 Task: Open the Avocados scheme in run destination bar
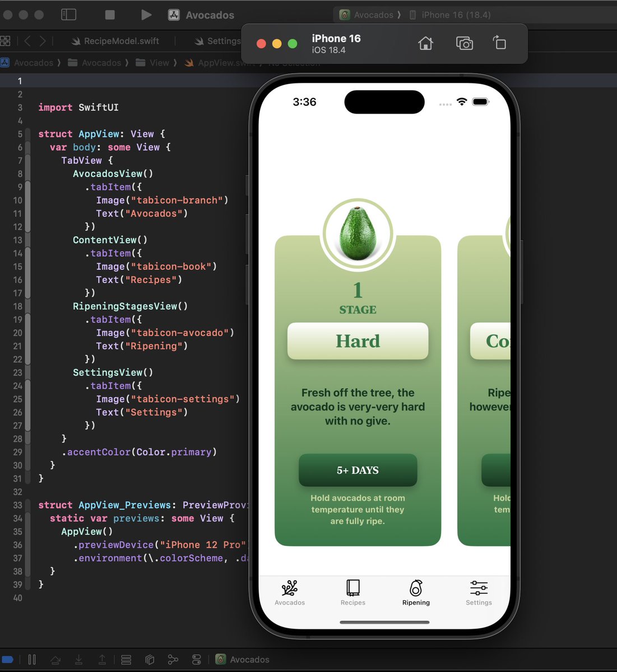point(369,15)
